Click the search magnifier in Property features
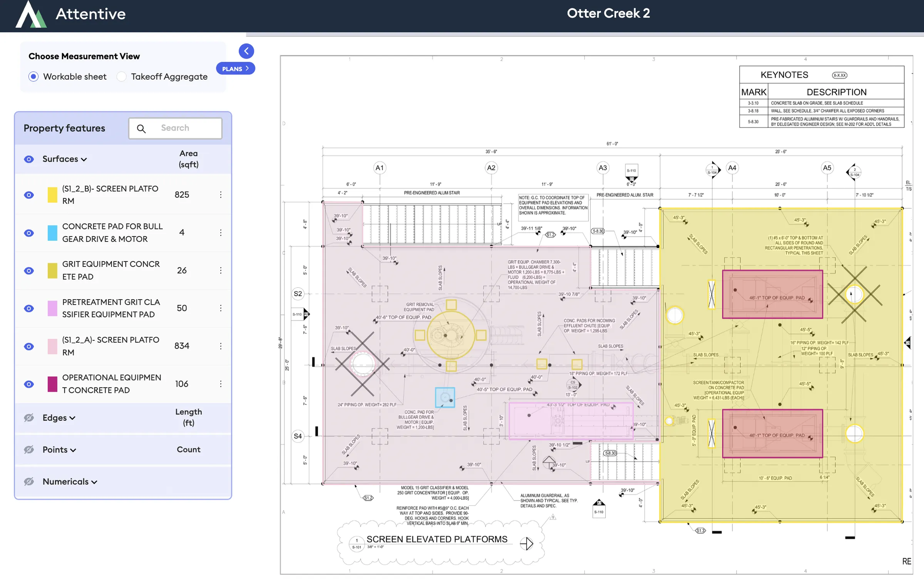 (x=142, y=128)
